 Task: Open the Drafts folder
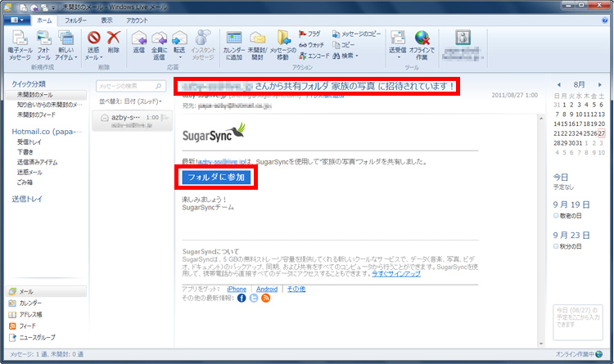[x=25, y=152]
